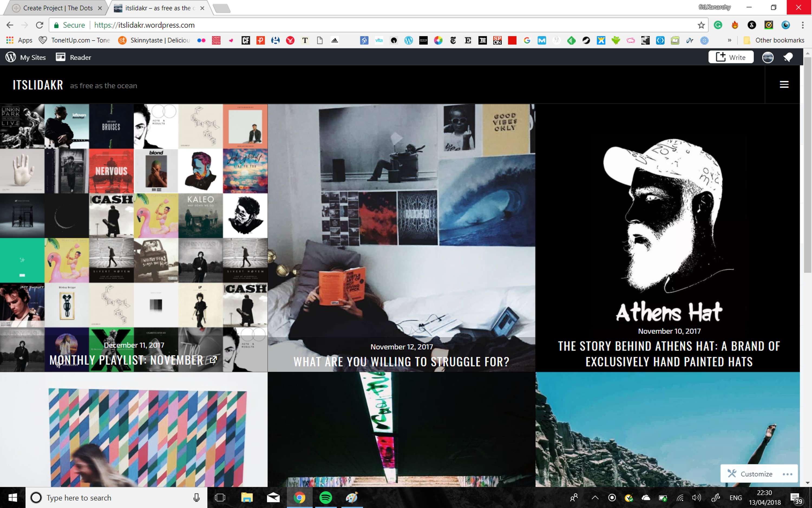
Task: Open the Action Center notifications
Action: tap(797, 498)
